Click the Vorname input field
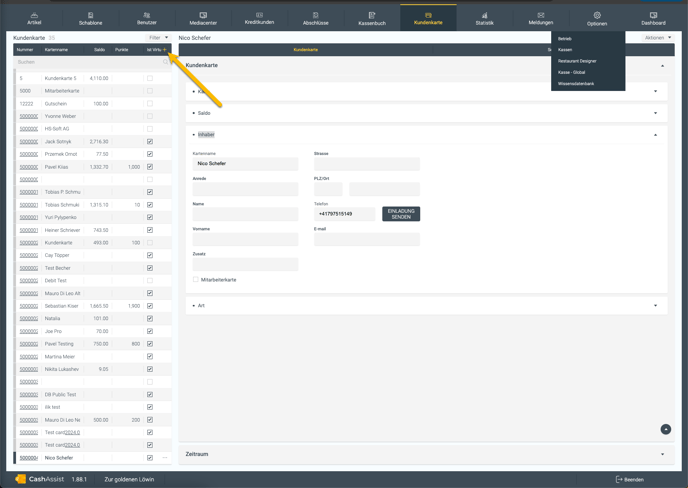The height and width of the screenshot is (488, 688). [x=245, y=239]
